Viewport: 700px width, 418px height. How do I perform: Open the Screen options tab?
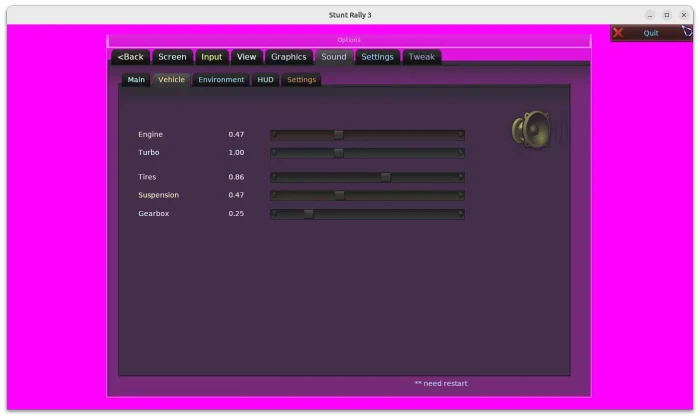click(172, 57)
